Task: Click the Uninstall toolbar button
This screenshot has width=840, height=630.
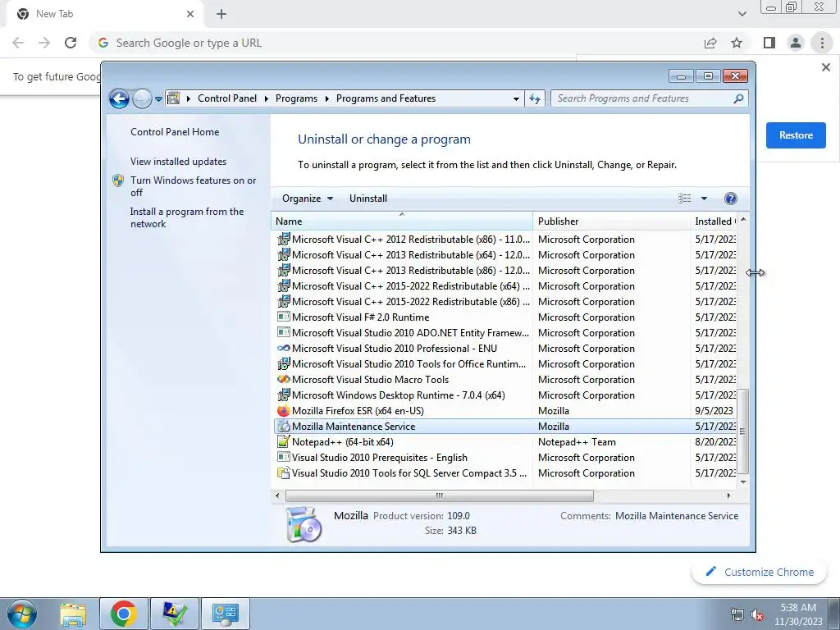Action: [x=368, y=199]
